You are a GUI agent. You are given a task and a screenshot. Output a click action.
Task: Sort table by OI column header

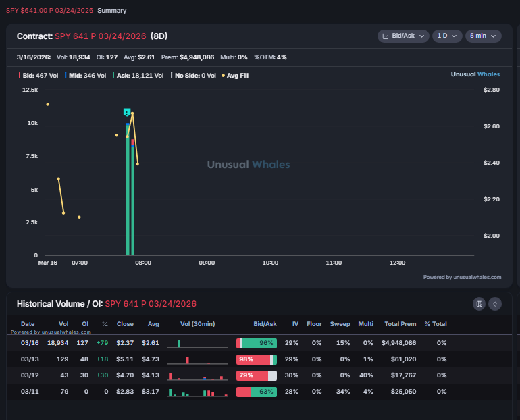(85, 324)
